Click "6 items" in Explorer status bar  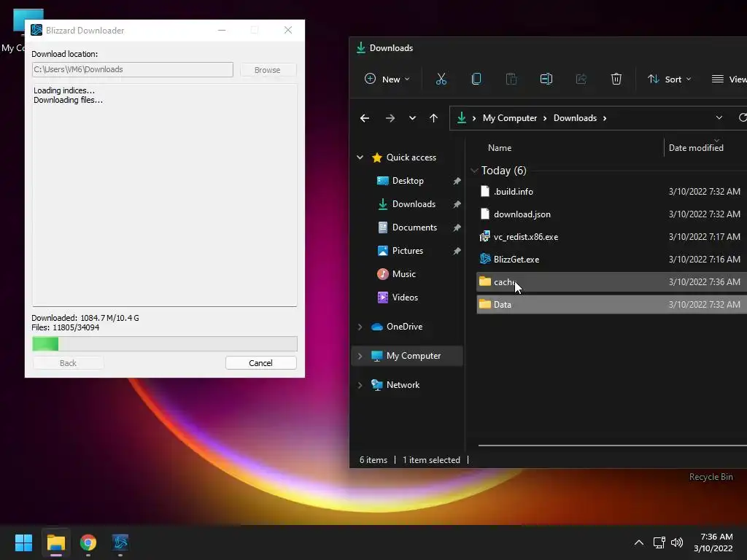[373, 460]
